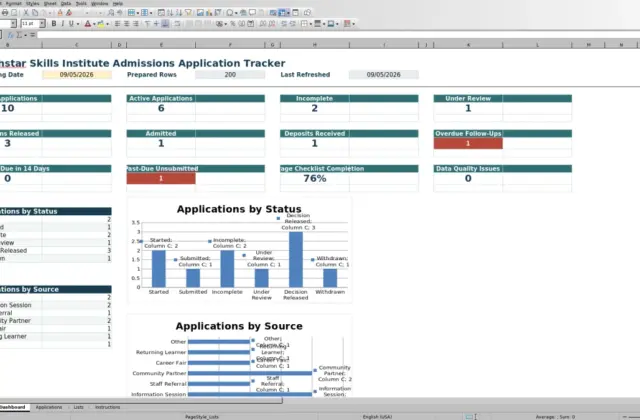
Task: Click the red Overdue Follow-Ups value cell
Action: (468, 143)
